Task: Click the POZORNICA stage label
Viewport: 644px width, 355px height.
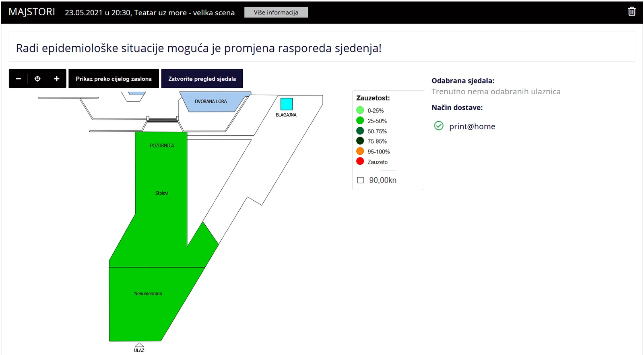Action: pos(162,145)
